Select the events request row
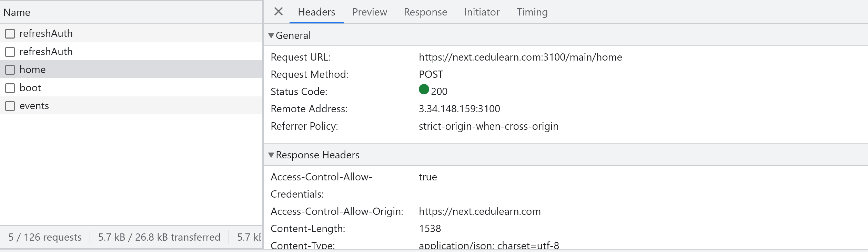 131,106
